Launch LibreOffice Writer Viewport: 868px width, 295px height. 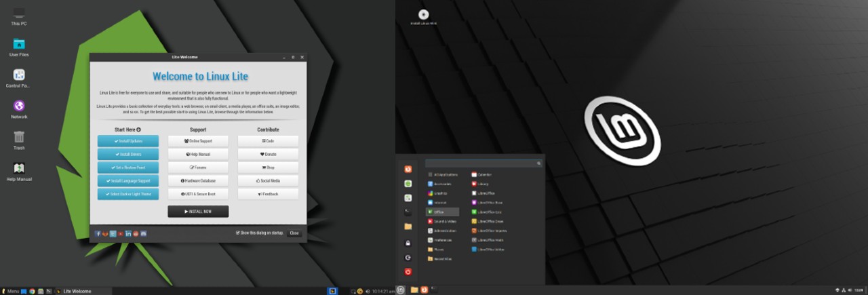(x=489, y=249)
